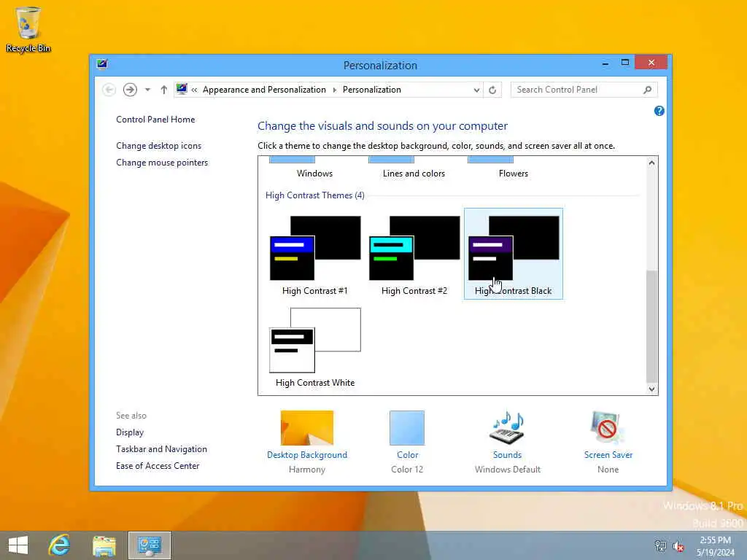Screen dimensions: 747x560
Task: Go back with the Back arrow button
Action: [109, 90]
